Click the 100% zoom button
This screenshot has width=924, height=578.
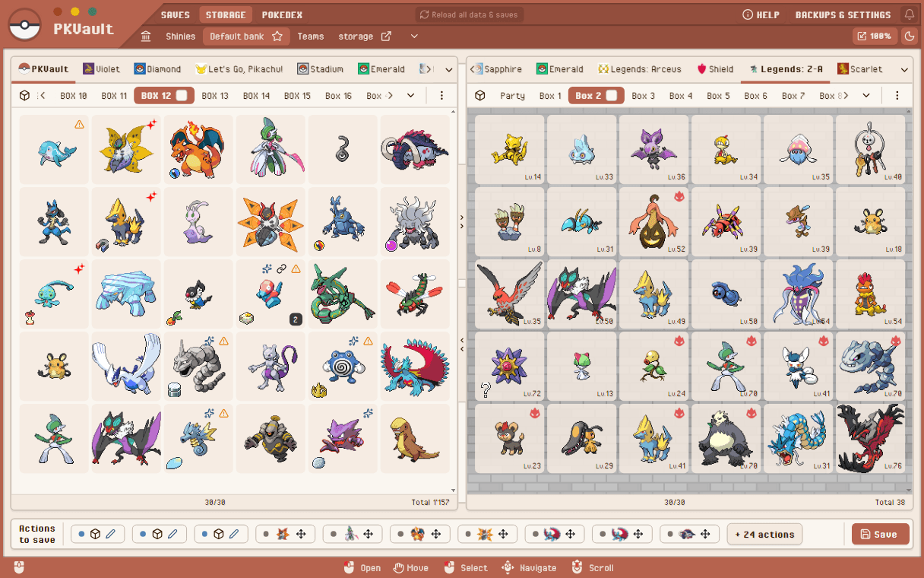tap(875, 36)
